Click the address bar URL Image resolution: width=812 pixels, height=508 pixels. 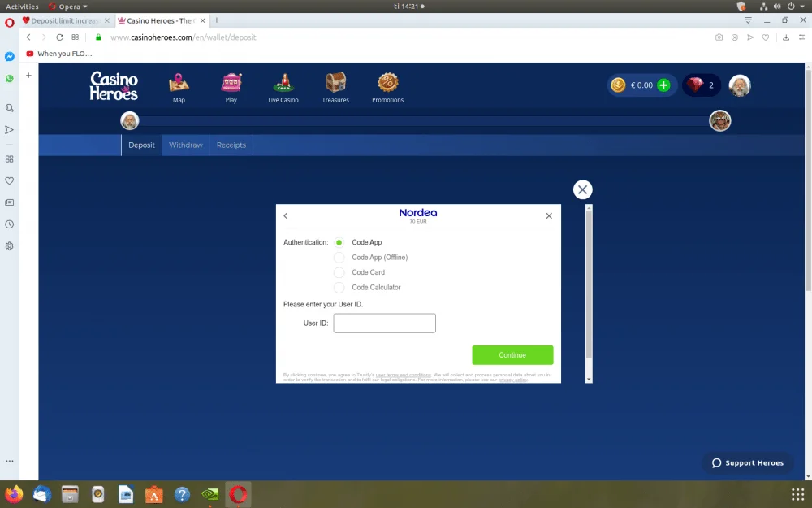tap(184, 37)
